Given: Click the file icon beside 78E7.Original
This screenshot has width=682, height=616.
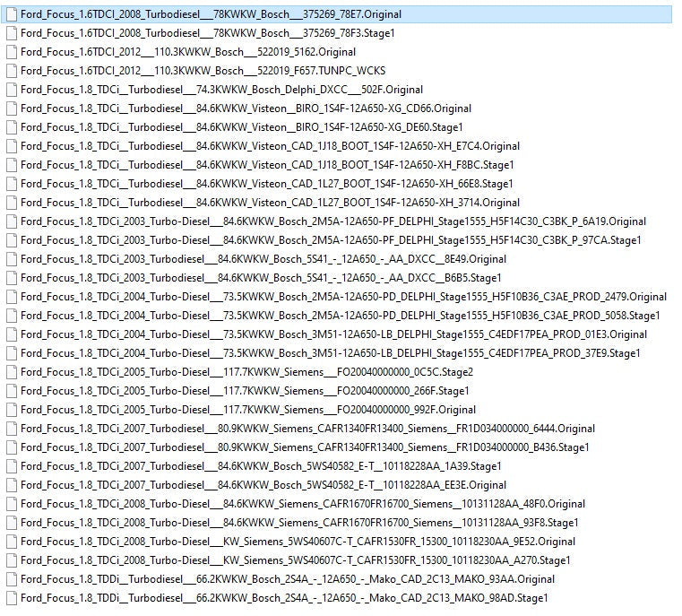Looking at the screenshot, I should (12, 14).
